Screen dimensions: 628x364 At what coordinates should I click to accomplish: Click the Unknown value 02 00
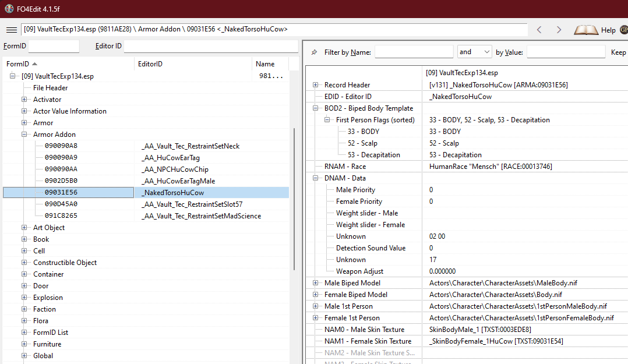pos(438,236)
